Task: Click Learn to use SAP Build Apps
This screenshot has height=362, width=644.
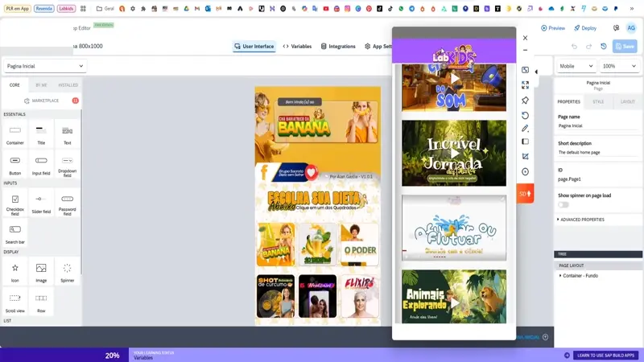Action: 605,356
